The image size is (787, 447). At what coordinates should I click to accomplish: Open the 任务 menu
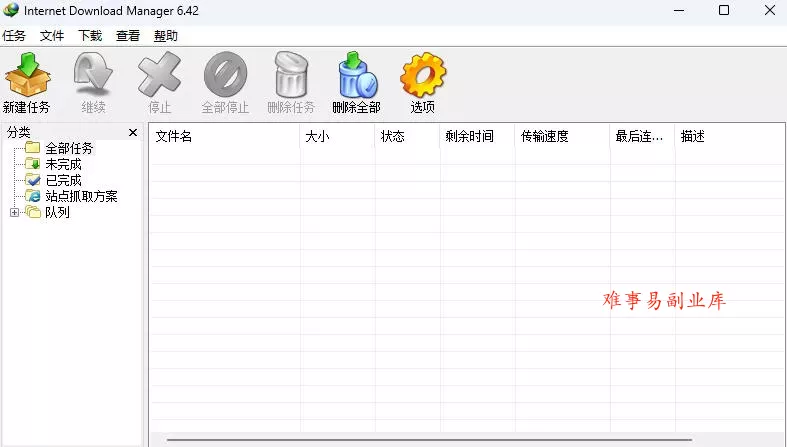pos(14,36)
